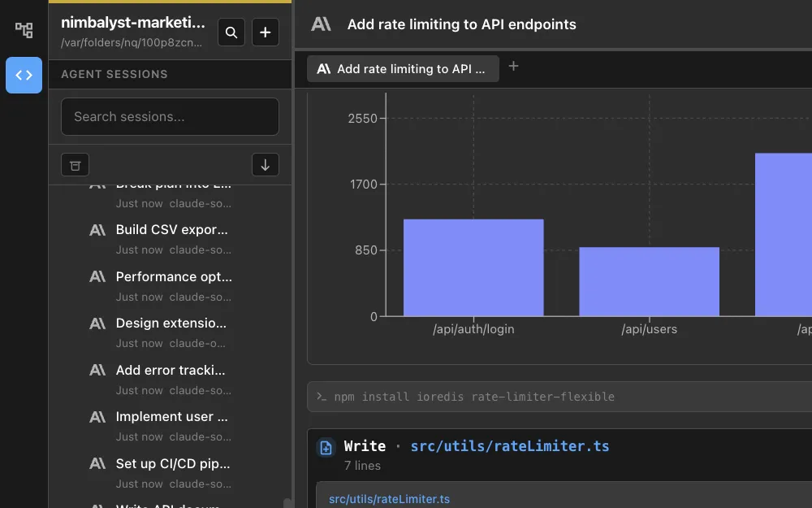Type in Search sessions field
The width and height of the screenshot is (812, 508).
coord(170,117)
